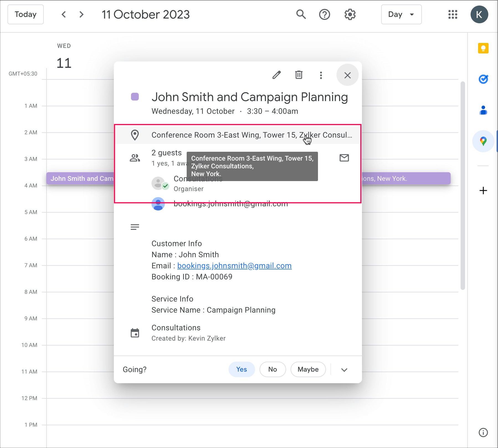Open Google Maps in side panel

click(x=483, y=141)
